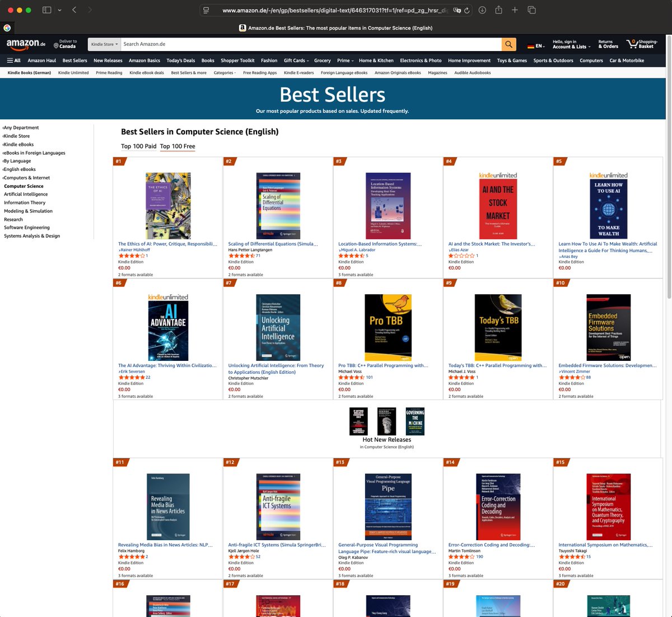Open Governing the Machine new release thumbnail
This screenshot has width=672, height=617.
(415, 421)
